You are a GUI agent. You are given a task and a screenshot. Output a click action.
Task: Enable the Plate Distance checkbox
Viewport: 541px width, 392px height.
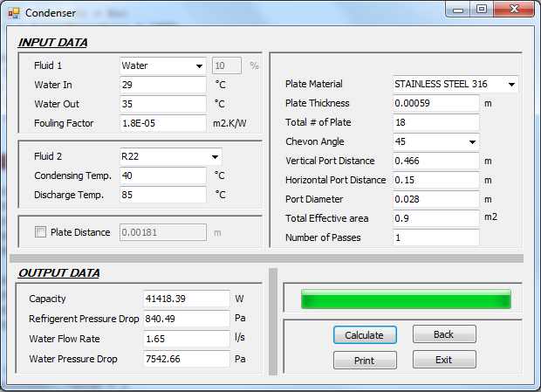[39, 232]
